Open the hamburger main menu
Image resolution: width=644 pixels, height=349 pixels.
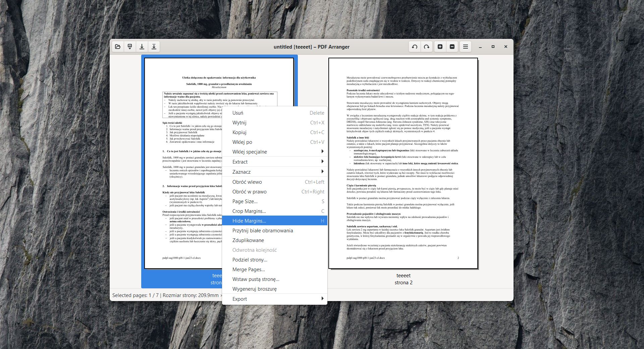coord(465,47)
